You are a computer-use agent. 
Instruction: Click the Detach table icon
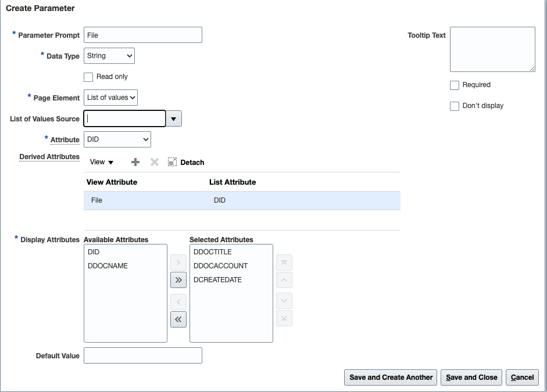click(172, 162)
